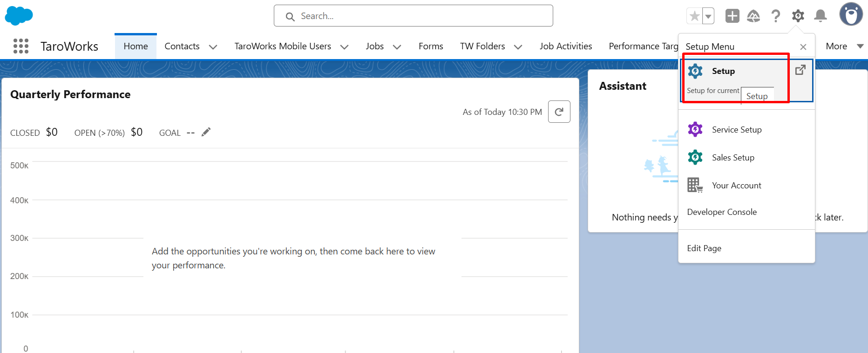868x353 pixels.
Task: Click the favorites star icon
Action: pos(694,16)
